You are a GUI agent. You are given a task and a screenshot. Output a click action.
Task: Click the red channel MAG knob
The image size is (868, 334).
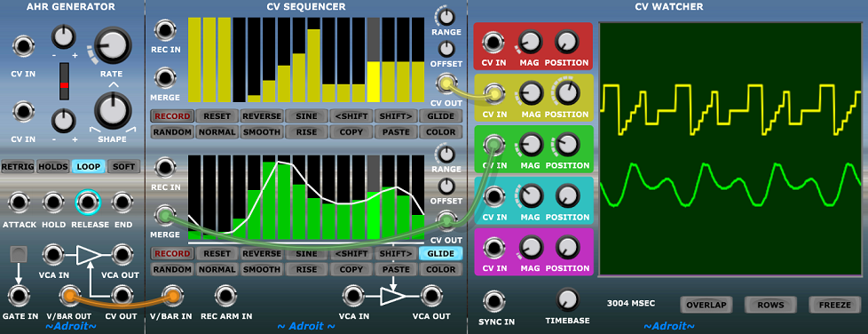(530, 42)
